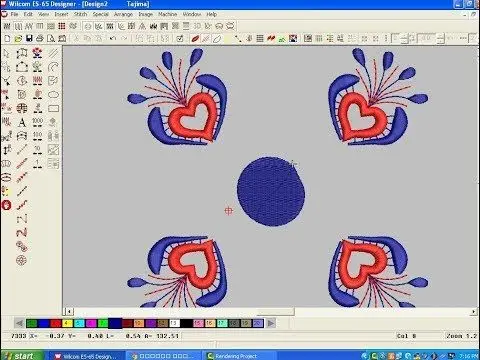Open the Image menu
The height and width of the screenshot is (360, 480).
click(x=146, y=14)
